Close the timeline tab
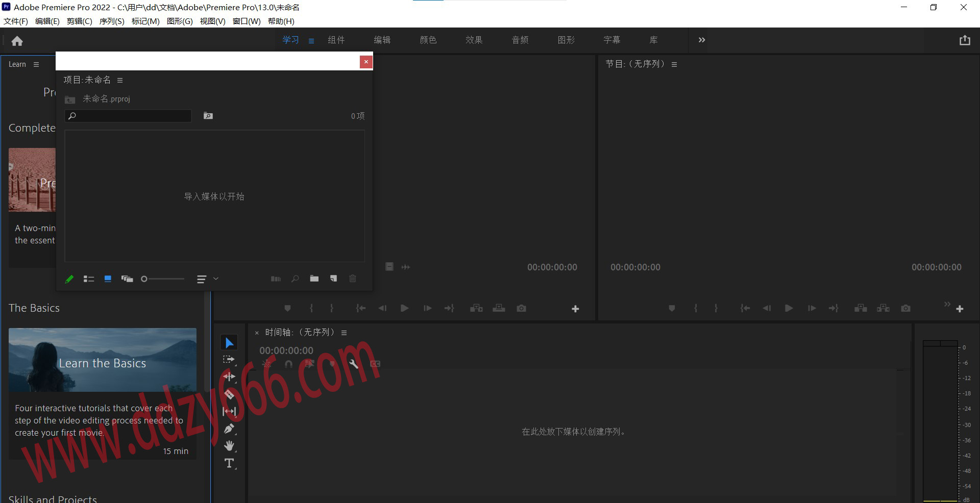The width and height of the screenshot is (980, 503). 257,333
